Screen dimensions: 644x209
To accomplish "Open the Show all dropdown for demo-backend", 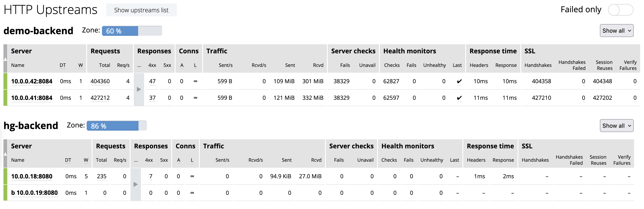I will tap(616, 31).
